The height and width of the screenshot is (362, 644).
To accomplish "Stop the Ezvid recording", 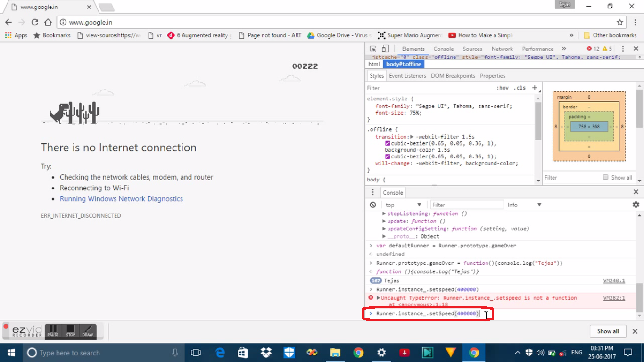I will click(x=71, y=331).
